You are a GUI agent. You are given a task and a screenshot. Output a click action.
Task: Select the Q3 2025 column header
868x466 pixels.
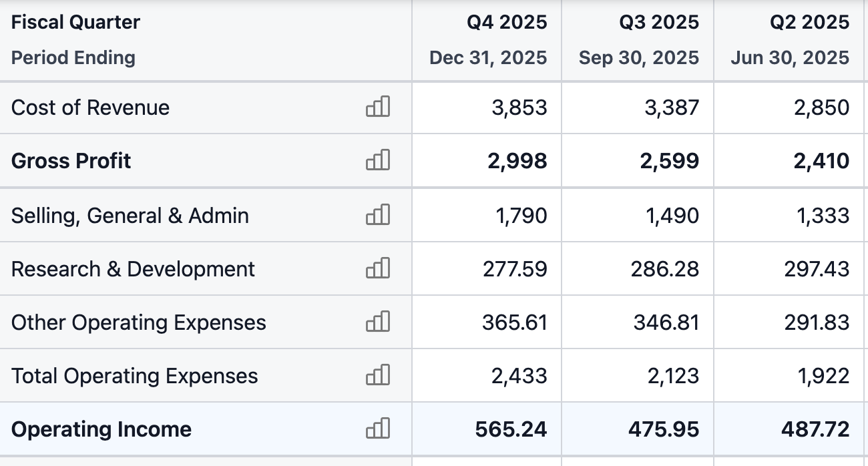click(x=659, y=22)
